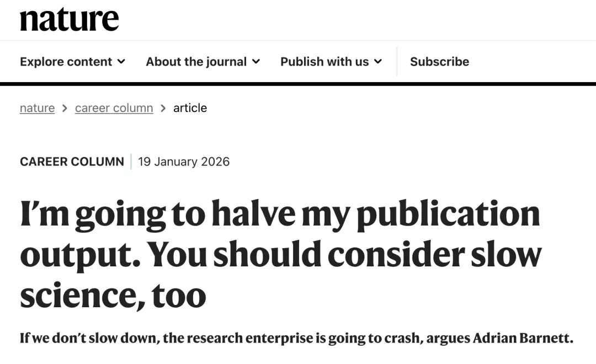Open the About the journal chevron
The width and height of the screenshot is (596, 364).
pos(256,61)
